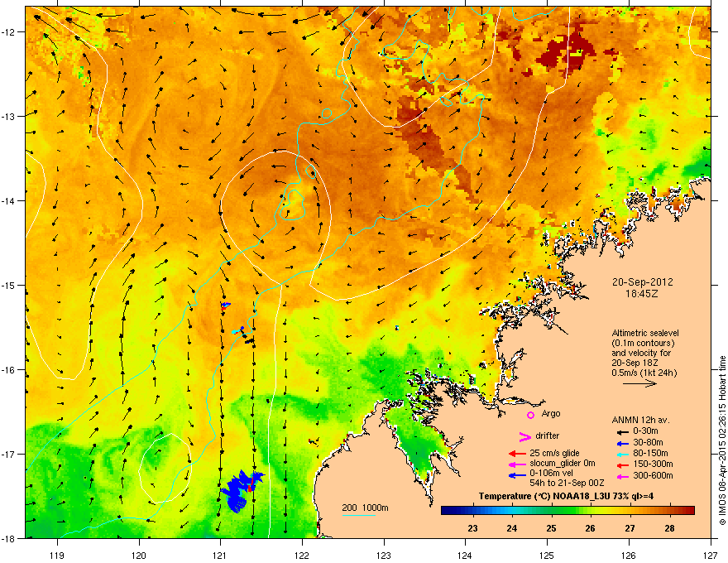Click the cyan arrow beside 80-150m
The width and height of the screenshot is (728, 563).
pos(621,454)
